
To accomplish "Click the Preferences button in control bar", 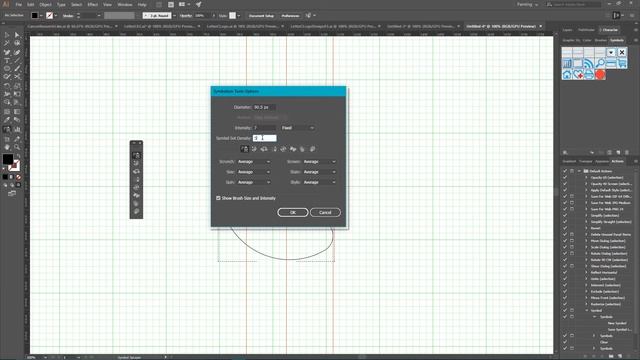I will coord(290,16).
